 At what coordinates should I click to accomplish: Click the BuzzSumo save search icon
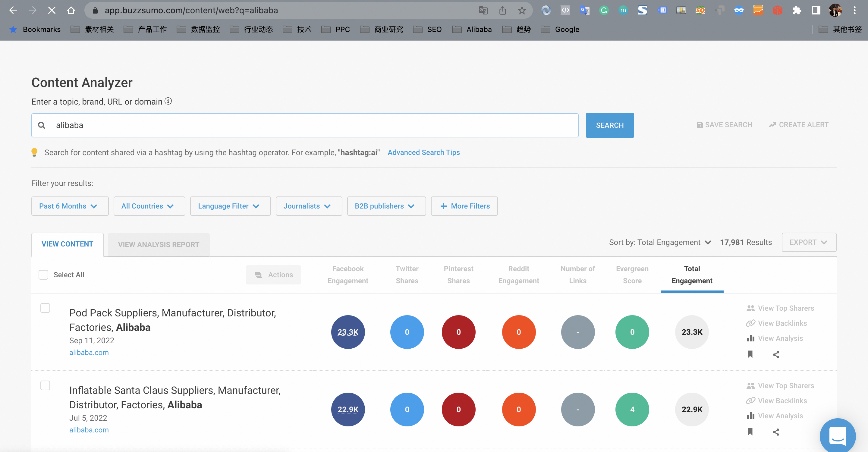pyautogui.click(x=699, y=124)
